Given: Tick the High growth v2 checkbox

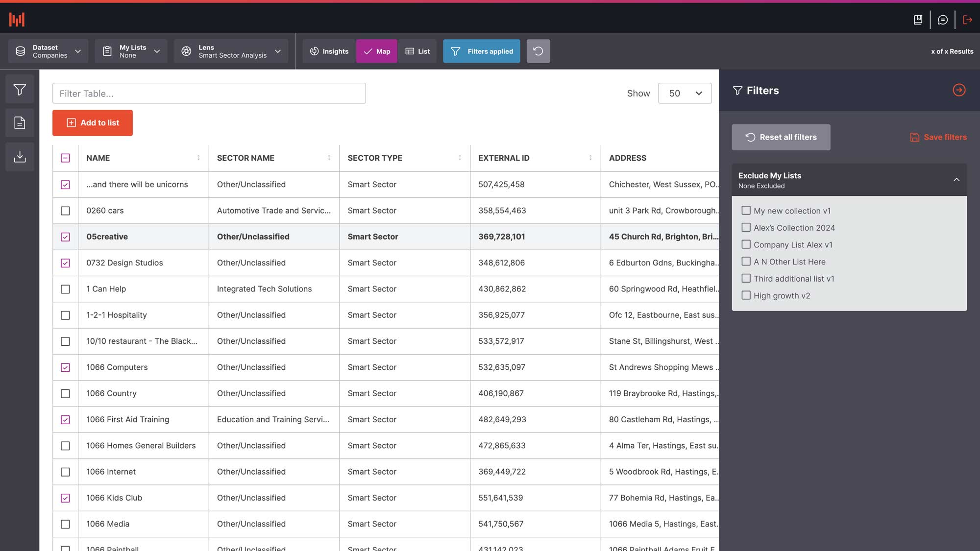Looking at the screenshot, I should click(746, 295).
